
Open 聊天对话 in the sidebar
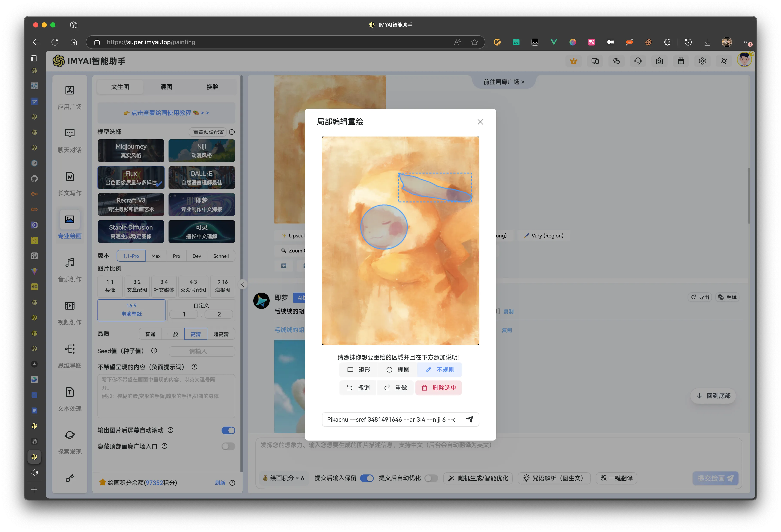(70, 140)
